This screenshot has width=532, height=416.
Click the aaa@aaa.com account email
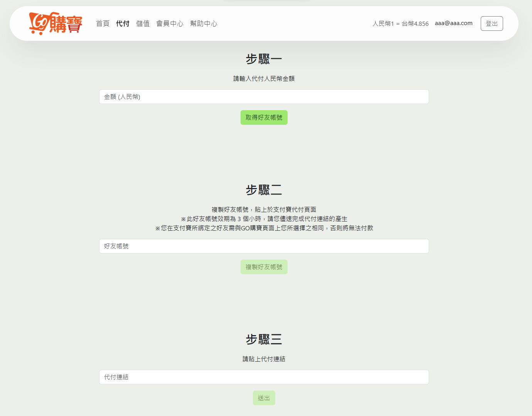[x=453, y=23]
